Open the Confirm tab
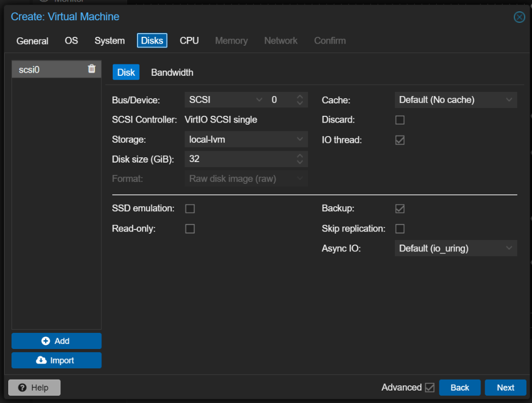This screenshot has width=532, height=403. (330, 41)
